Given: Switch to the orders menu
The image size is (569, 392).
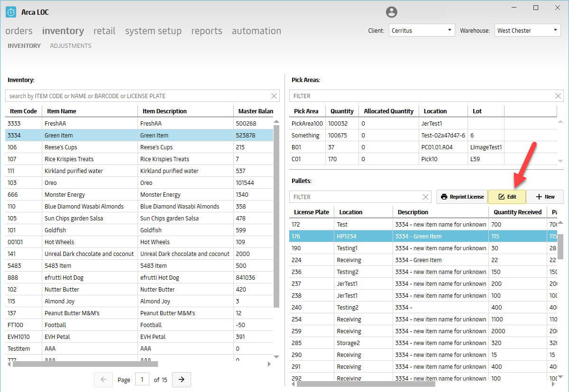Looking at the screenshot, I should coord(19,31).
